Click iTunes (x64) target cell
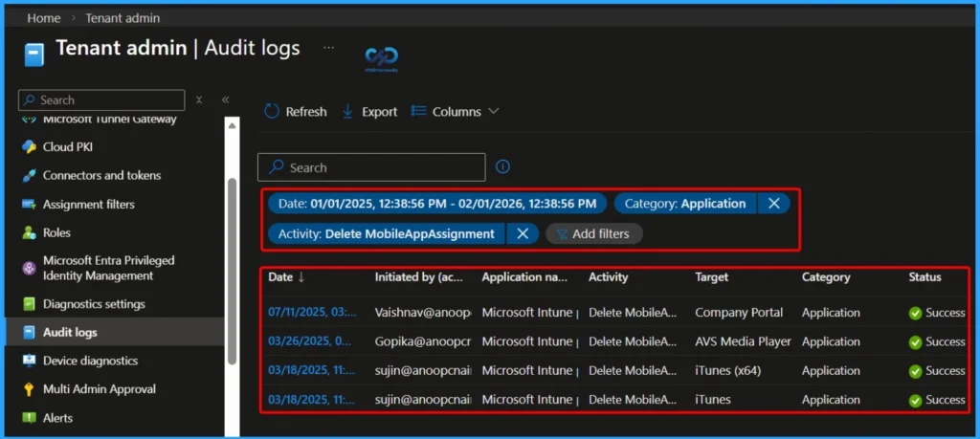Screen dimensions: 980x439 728,371
